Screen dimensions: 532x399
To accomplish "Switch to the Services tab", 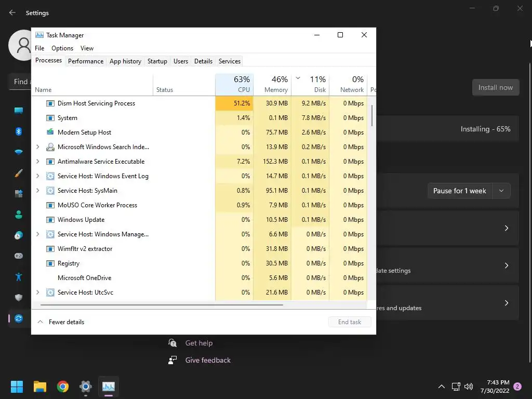I will 229,61.
